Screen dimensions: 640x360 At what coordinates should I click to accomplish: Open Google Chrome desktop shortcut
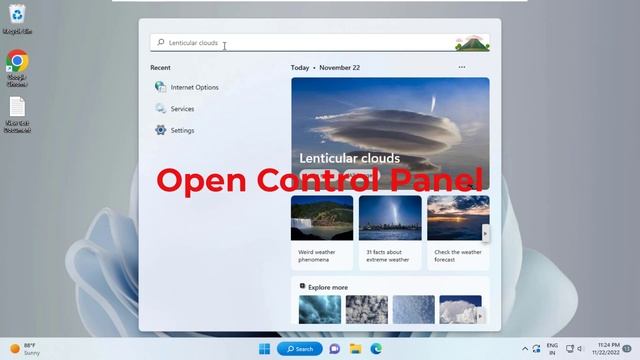(17, 68)
